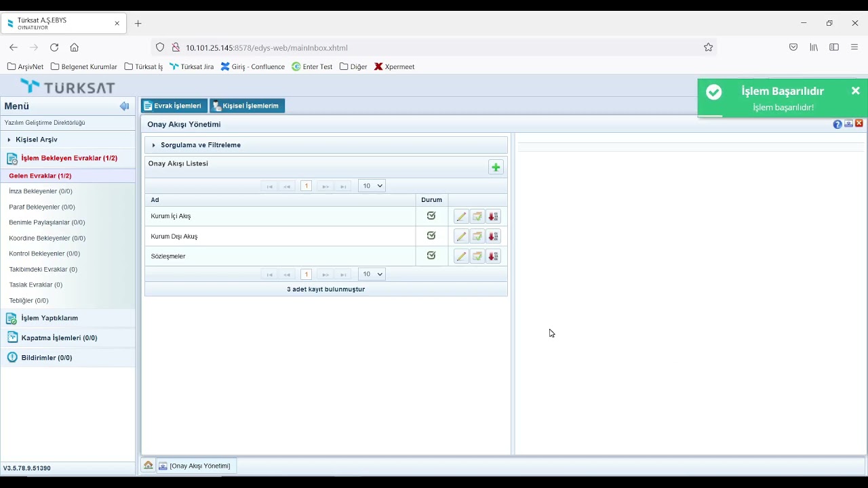Open Türksat Jira bookmark

pos(192,66)
